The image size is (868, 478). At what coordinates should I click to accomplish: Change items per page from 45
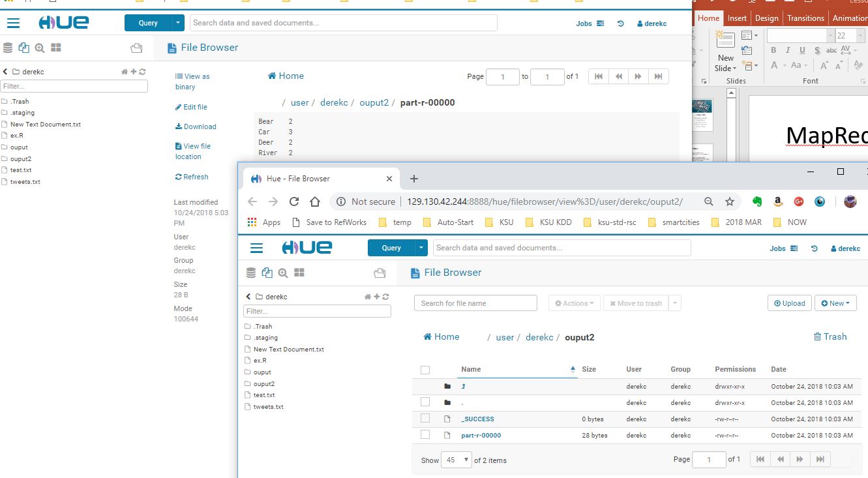point(456,460)
